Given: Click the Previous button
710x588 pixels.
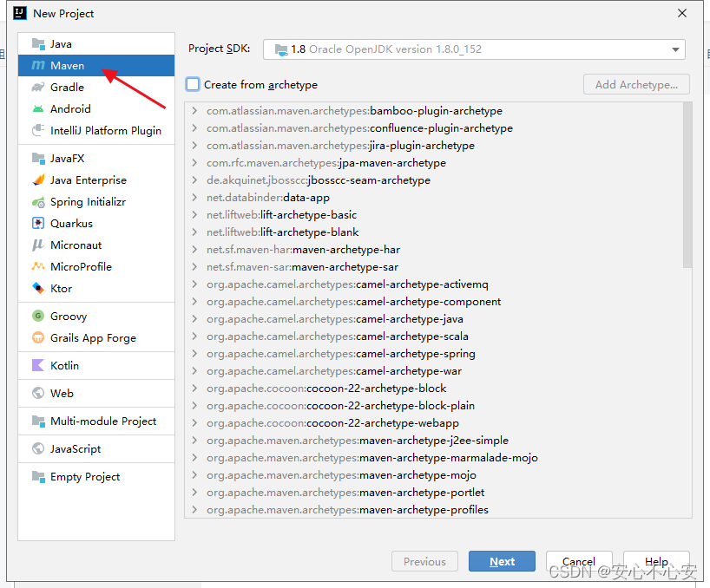Looking at the screenshot, I should [x=424, y=561].
